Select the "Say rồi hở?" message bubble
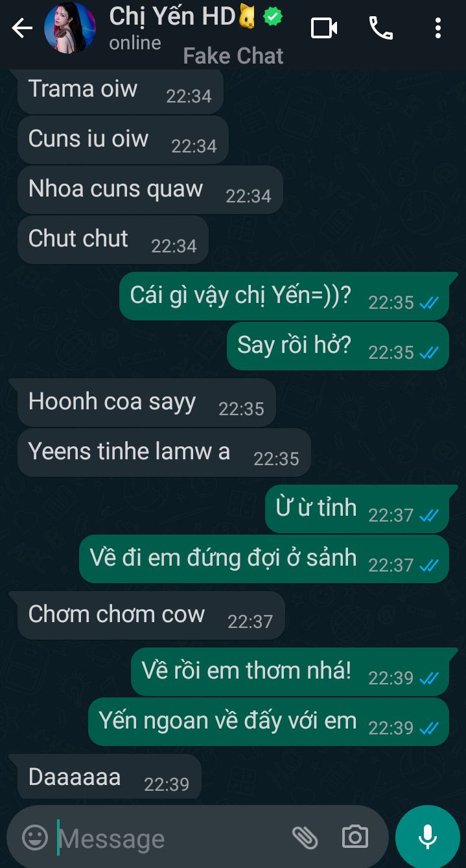This screenshot has height=868, width=466. pyautogui.click(x=338, y=346)
